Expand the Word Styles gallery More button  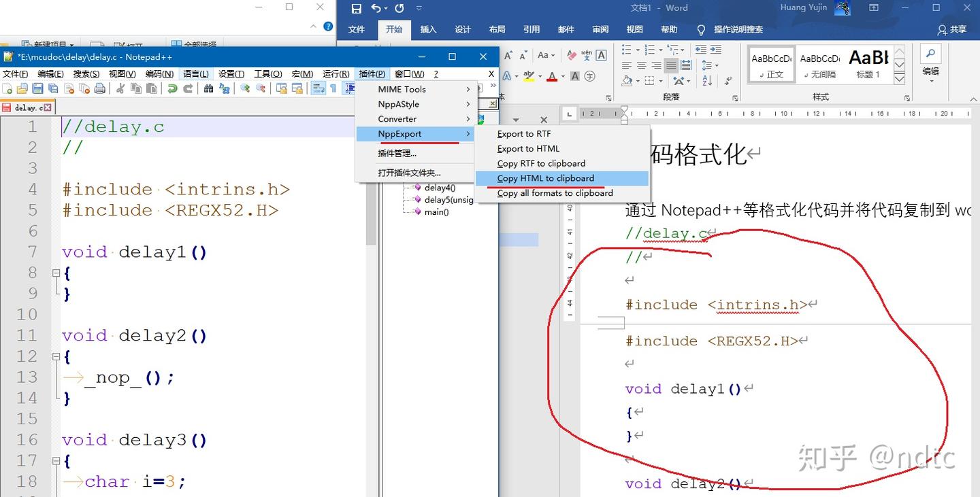click(x=899, y=79)
